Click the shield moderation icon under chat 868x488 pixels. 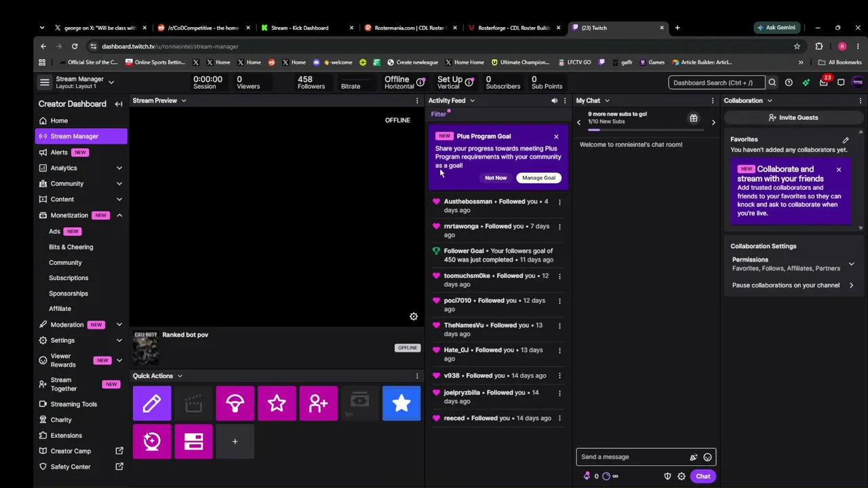(667, 476)
